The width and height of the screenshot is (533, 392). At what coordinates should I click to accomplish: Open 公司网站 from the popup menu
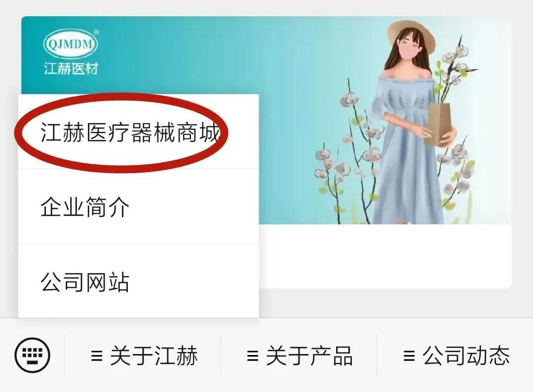(x=138, y=281)
